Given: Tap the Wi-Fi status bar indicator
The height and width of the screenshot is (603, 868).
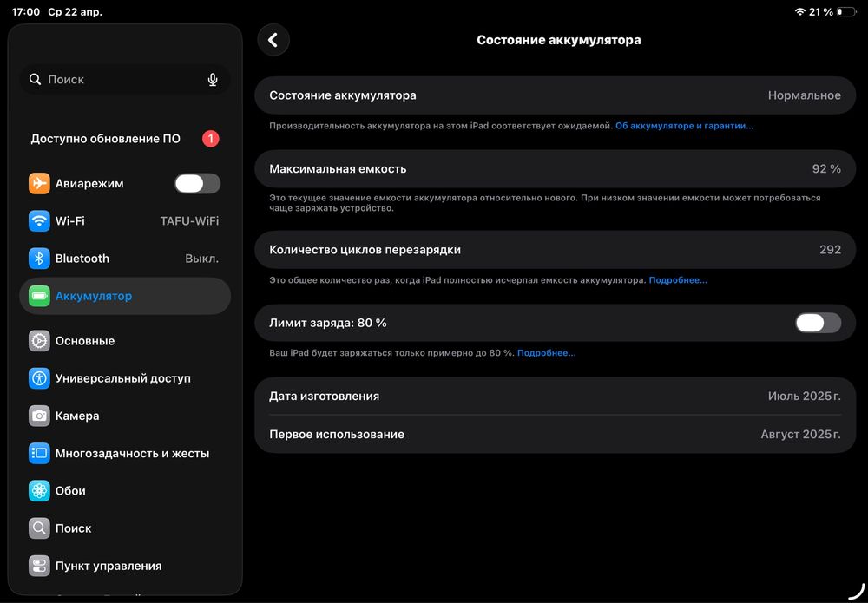Looking at the screenshot, I should [x=799, y=11].
